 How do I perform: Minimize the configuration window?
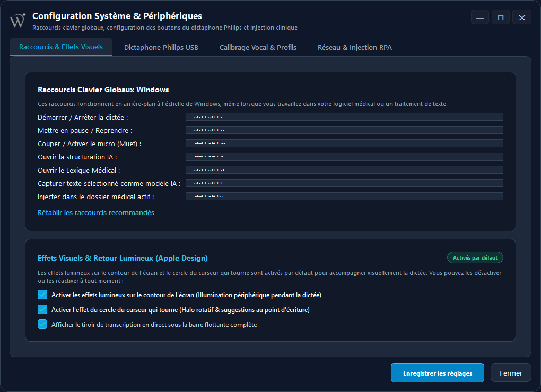[x=480, y=17]
